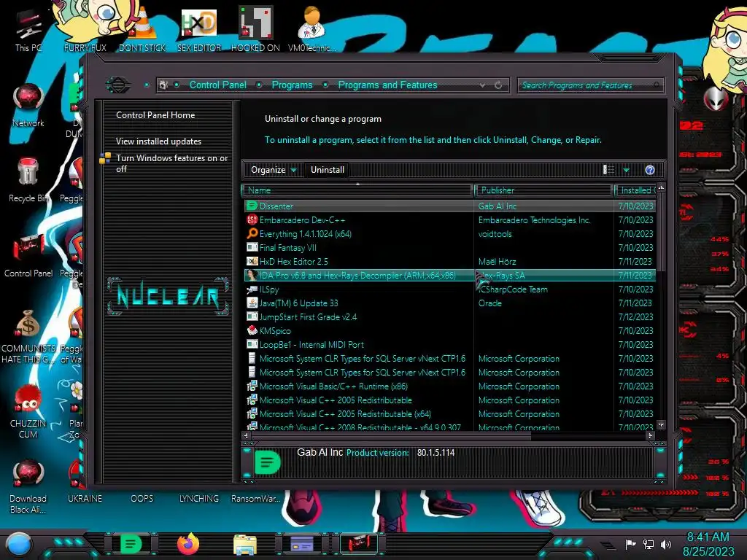Select Microsoft Visual Basic/C++ Runtime (x86)
The width and height of the screenshot is (747, 560).
click(x=333, y=386)
